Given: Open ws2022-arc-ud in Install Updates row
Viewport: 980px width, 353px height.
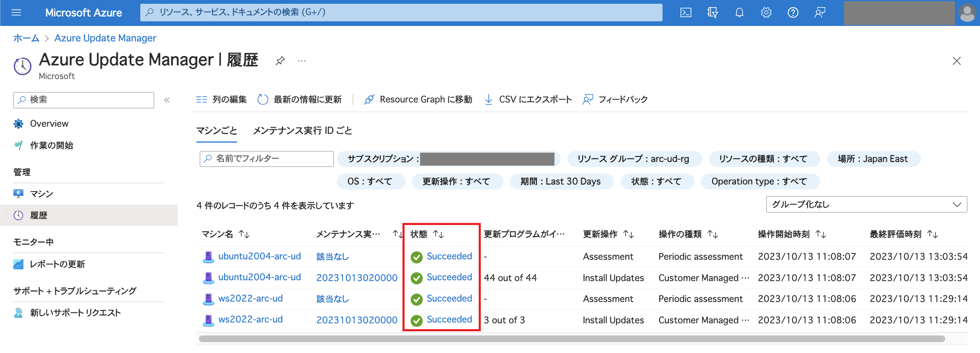Looking at the screenshot, I should (250, 320).
